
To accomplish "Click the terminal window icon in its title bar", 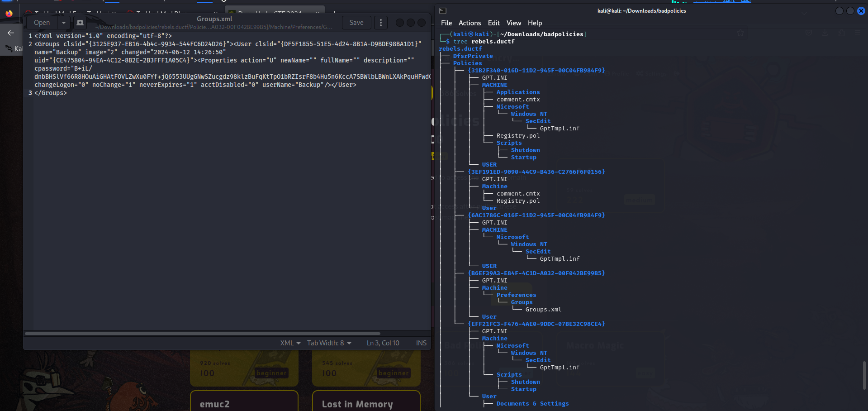I will point(443,11).
